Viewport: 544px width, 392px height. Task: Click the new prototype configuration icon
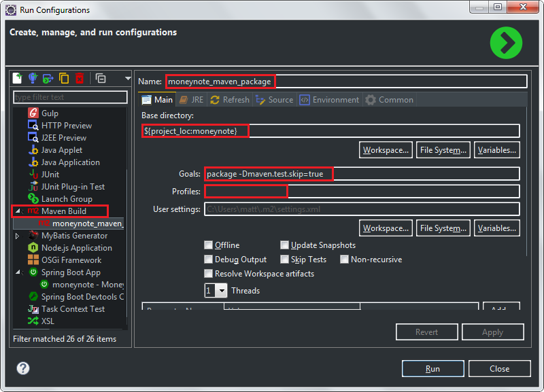tap(33, 78)
